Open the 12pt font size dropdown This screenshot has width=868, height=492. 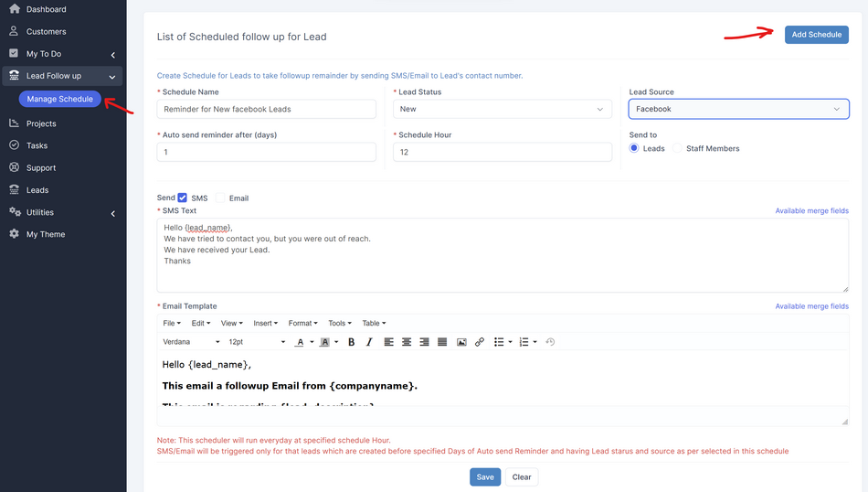point(257,342)
